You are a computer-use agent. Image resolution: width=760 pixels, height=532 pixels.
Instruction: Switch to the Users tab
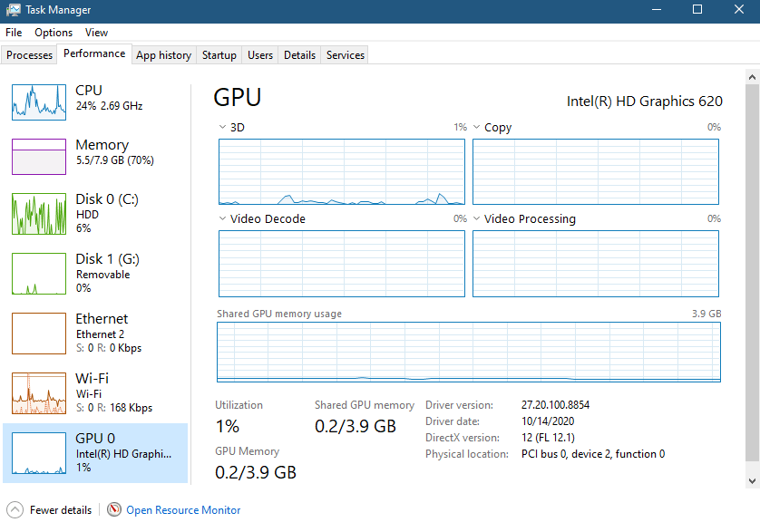[260, 55]
